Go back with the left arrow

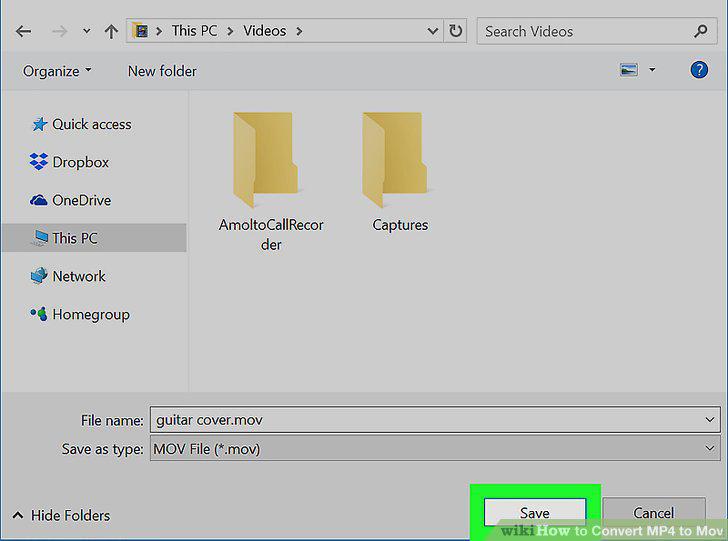pos(23,31)
